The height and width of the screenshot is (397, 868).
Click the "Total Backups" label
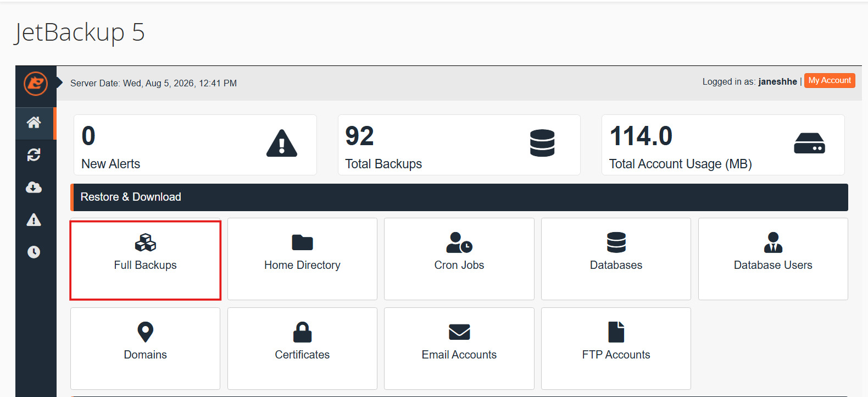[383, 164]
